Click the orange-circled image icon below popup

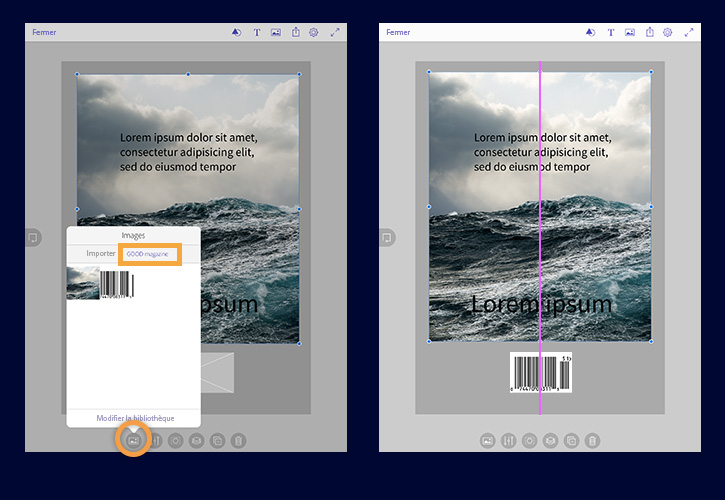coord(133,440)
